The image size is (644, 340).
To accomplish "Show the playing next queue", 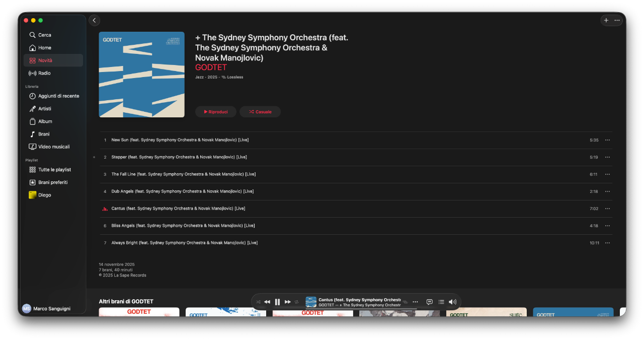I will 441,302.
